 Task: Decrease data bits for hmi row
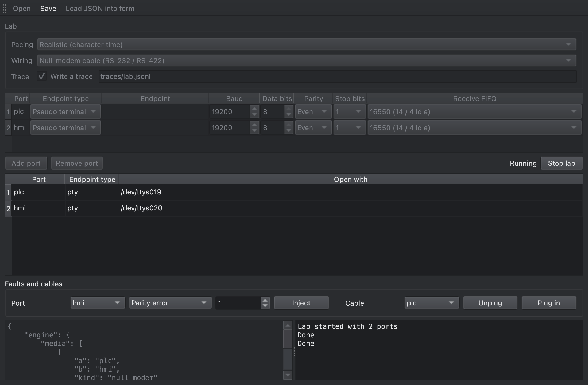pos(289,130)
